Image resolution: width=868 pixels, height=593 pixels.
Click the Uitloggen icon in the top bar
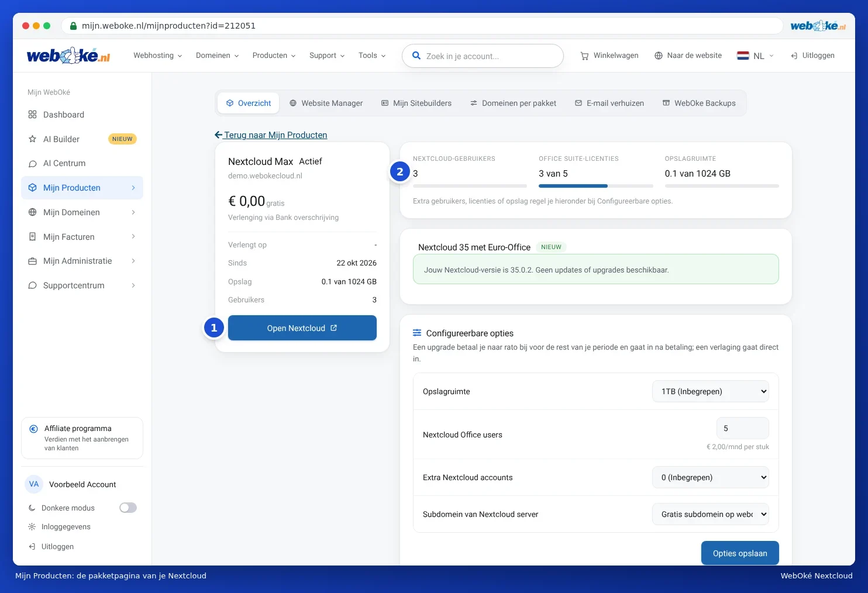794,56
